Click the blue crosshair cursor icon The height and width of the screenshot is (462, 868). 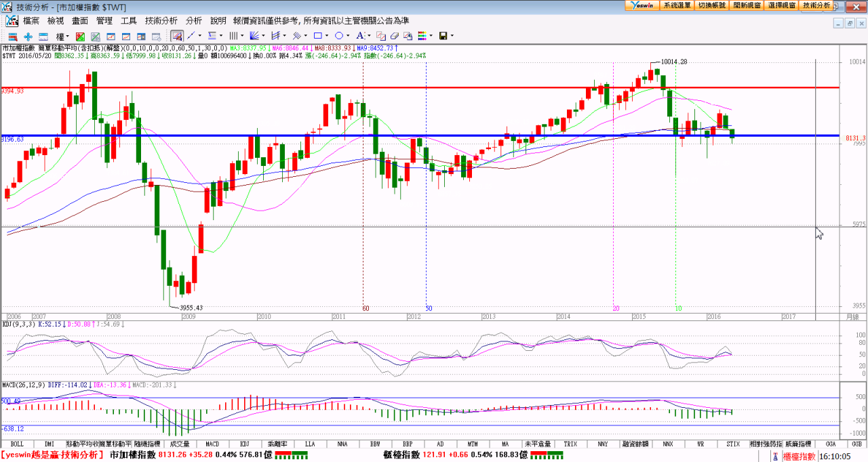(x=28, y=36)
